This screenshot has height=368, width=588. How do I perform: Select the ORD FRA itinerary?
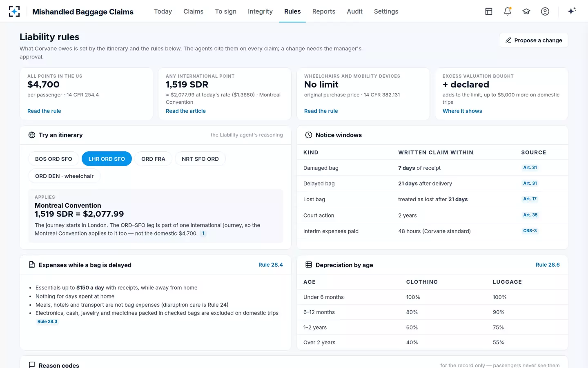tap(153, 159)
